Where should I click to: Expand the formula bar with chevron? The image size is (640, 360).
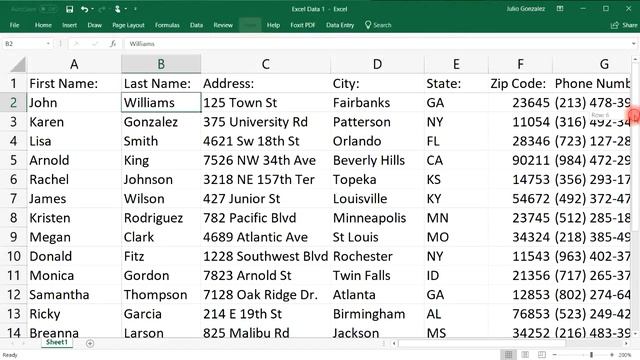point(633,44)
